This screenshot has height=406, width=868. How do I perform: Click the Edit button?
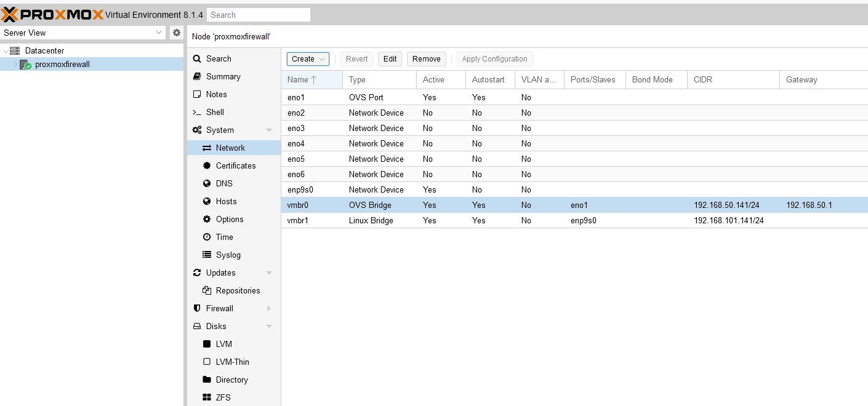pos(390,59)
